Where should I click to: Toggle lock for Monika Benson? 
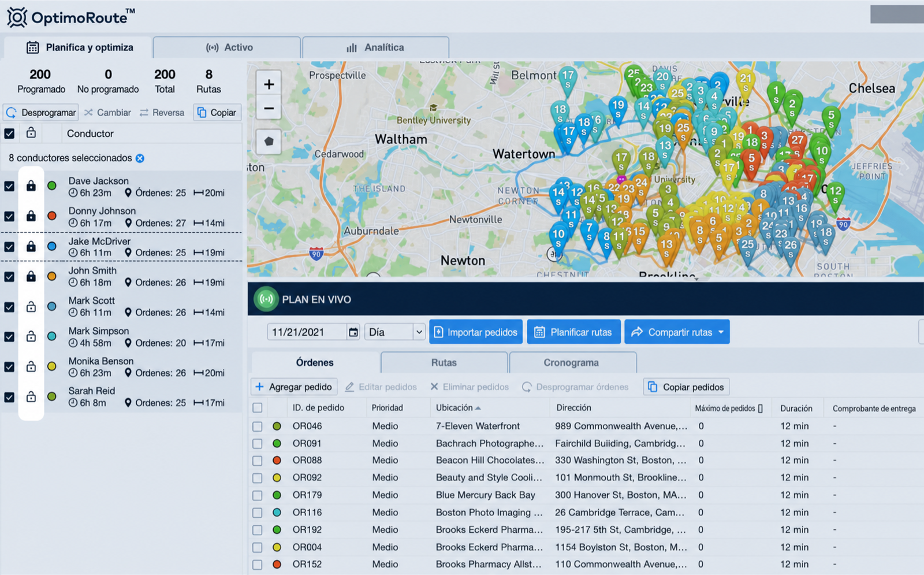(x=31, y=366)
